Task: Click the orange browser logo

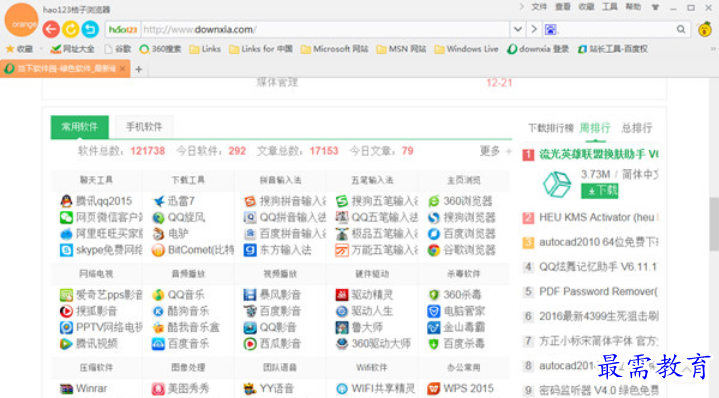Action: [x=22, y=20]
